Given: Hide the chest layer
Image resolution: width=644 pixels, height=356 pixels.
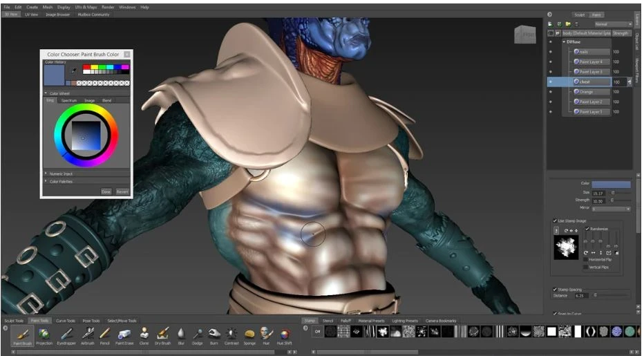Looking at the screenshot, I should click(551, 82).
